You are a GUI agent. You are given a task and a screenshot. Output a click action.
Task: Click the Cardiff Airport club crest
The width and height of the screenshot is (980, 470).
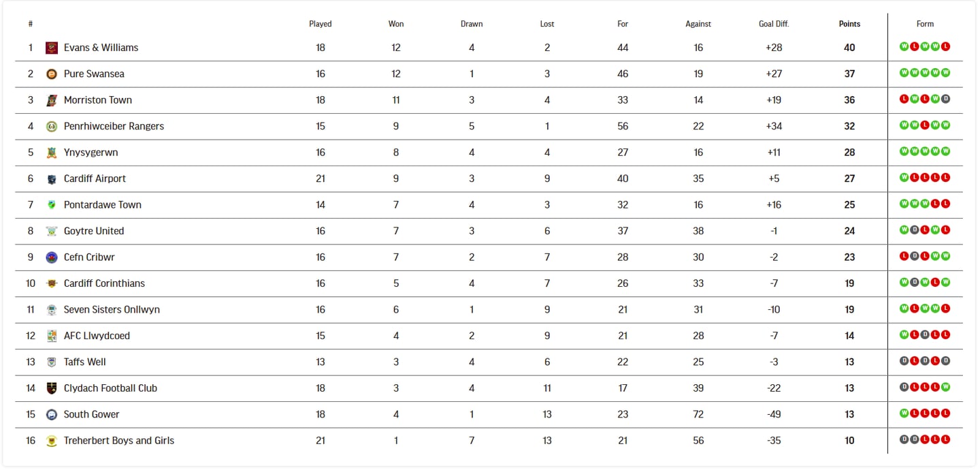[x=52, y=178]
